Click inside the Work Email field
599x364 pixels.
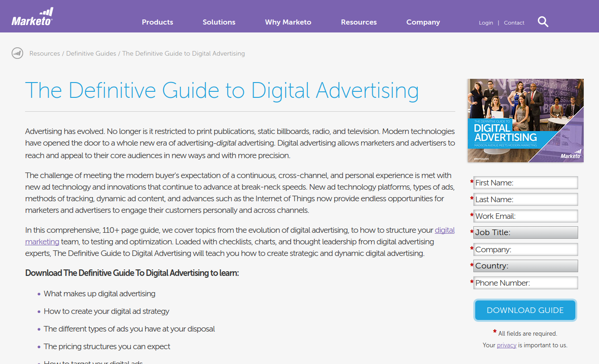pos(525,216)
